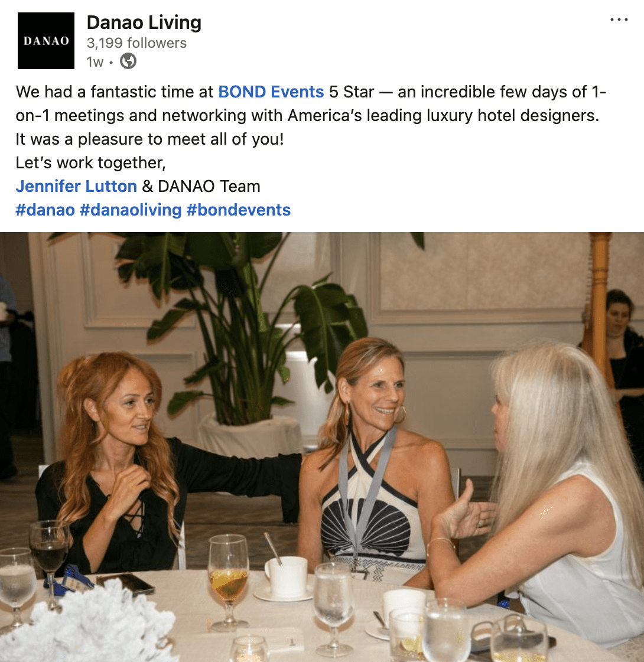644x662 pixels.
Task: Open the three-dot post options menu
Action: point(619,20)
